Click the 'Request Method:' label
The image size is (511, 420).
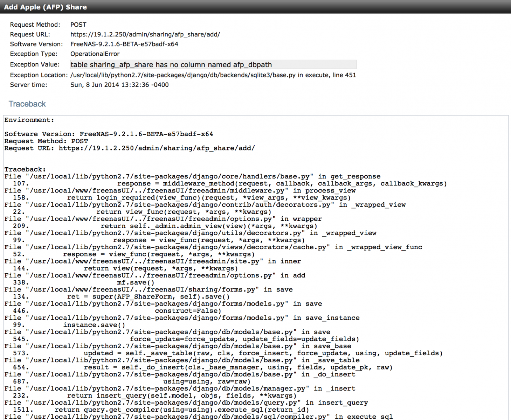click(x=35, y=25)
